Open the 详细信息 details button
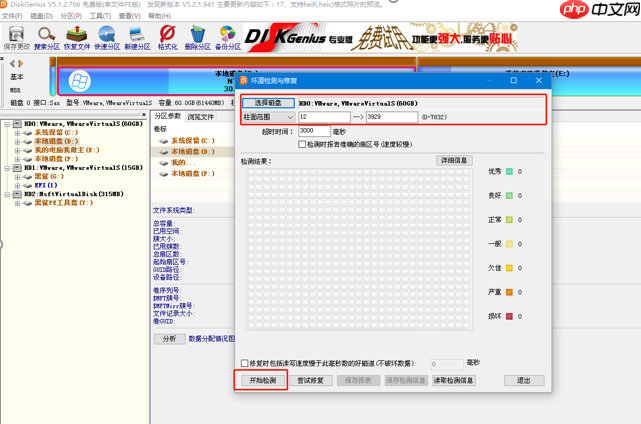641x424 pixels. 454,161
